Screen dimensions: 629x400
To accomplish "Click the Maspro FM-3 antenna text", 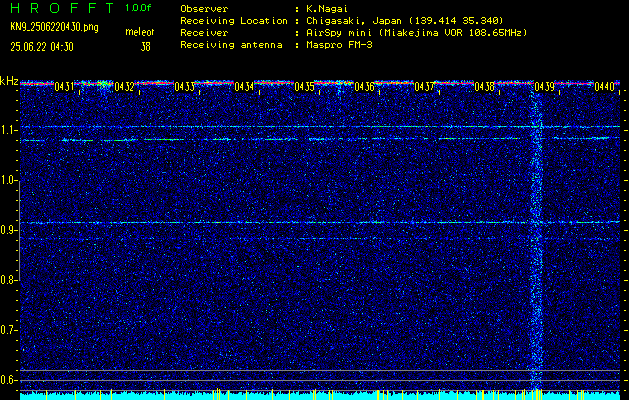I will click(339, 45).
